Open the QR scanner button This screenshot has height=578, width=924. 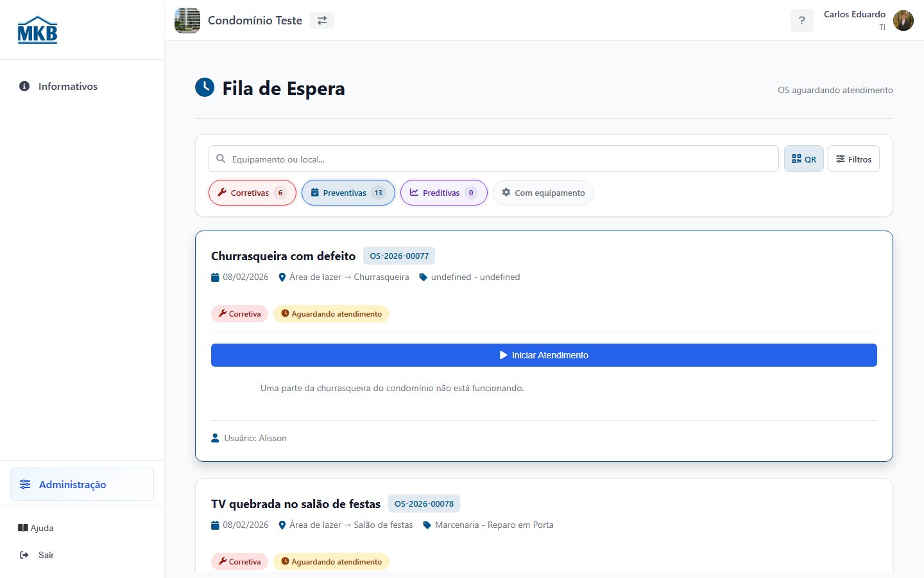(x=803, y=159)
